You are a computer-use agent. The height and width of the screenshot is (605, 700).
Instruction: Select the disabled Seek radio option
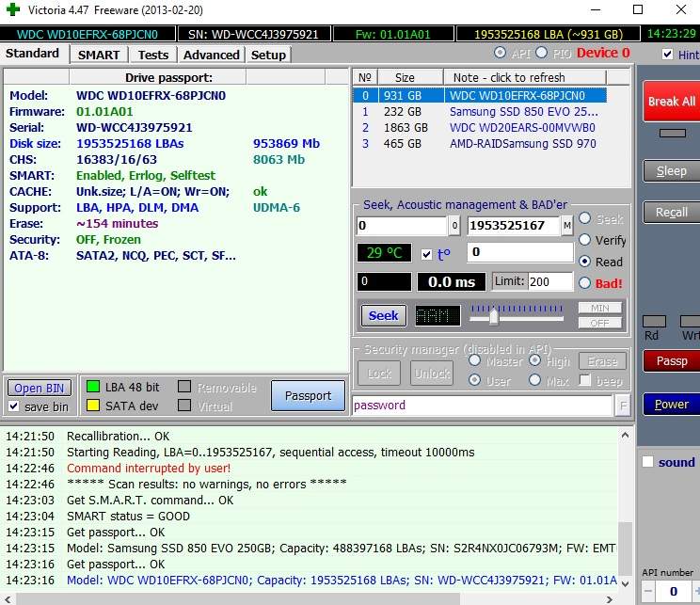585,218
